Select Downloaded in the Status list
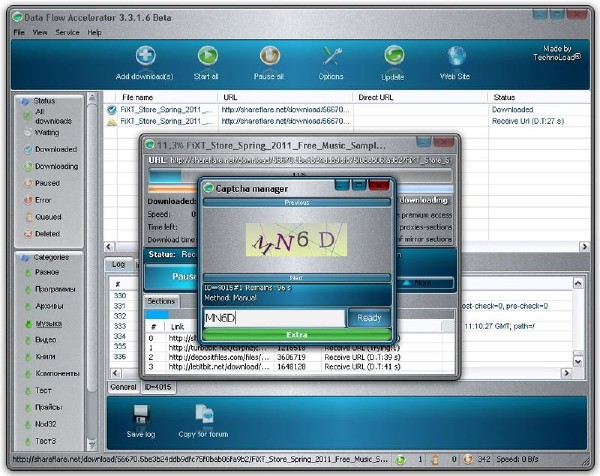Image resolution: width=600 pixels, height=476 pixels. [55, 149]
